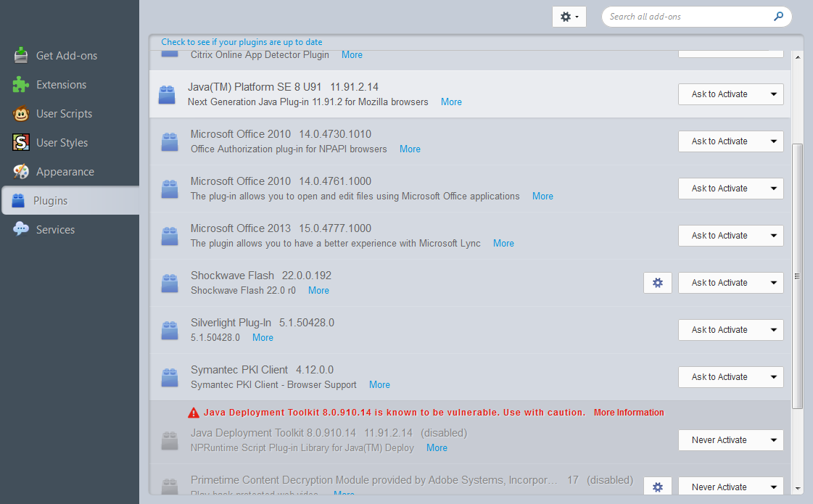Click the speech bubble Services icon
Screen dimensions: 813x504
tap(21, 228)
